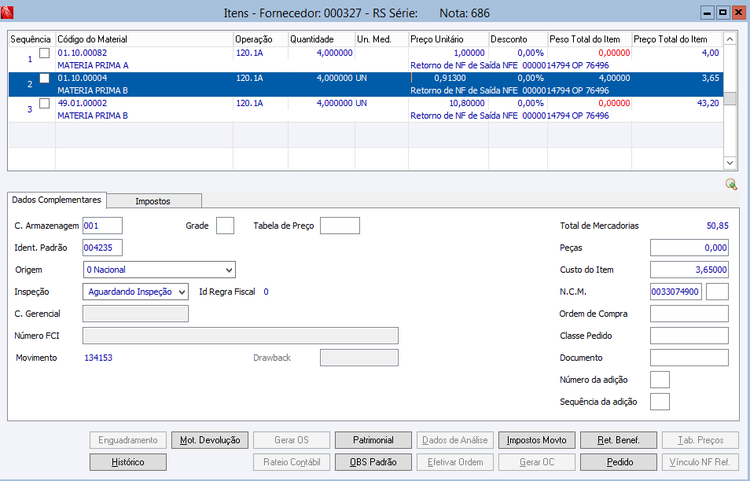Image resolution: width=750 pixels, height=481 pixels.
Task: Click the Pedido button
Action: (x=621, y=462)
